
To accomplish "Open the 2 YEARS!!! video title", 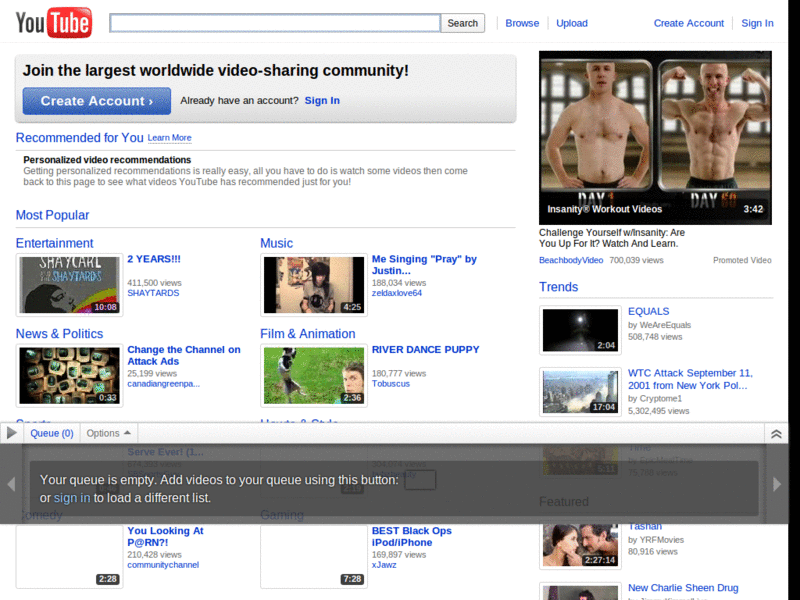I will pos(154,259).
